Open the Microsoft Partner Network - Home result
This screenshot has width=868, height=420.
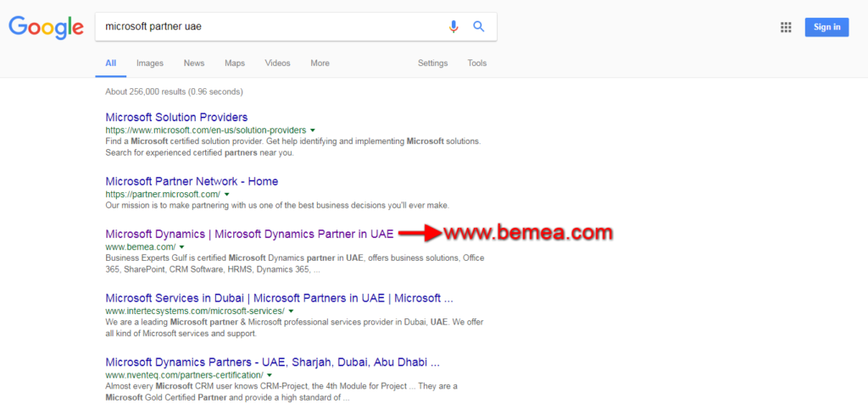pyautogui.click(x=192, y=181)
